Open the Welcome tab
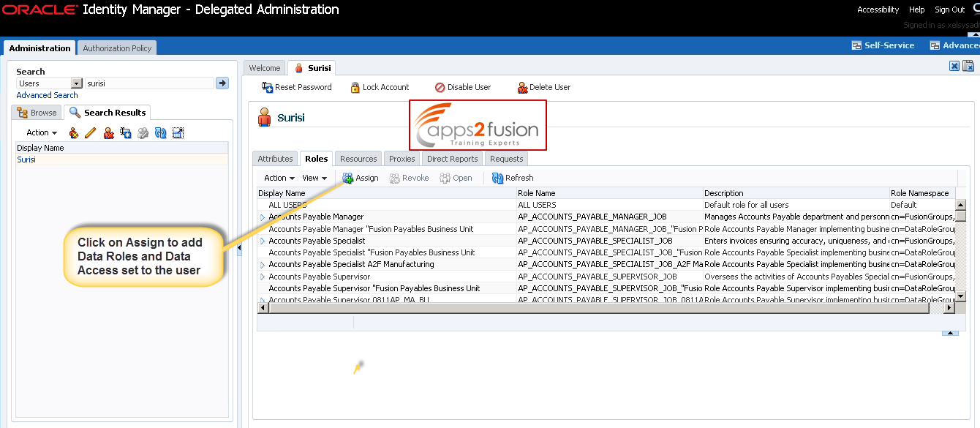 coord(265,68)
